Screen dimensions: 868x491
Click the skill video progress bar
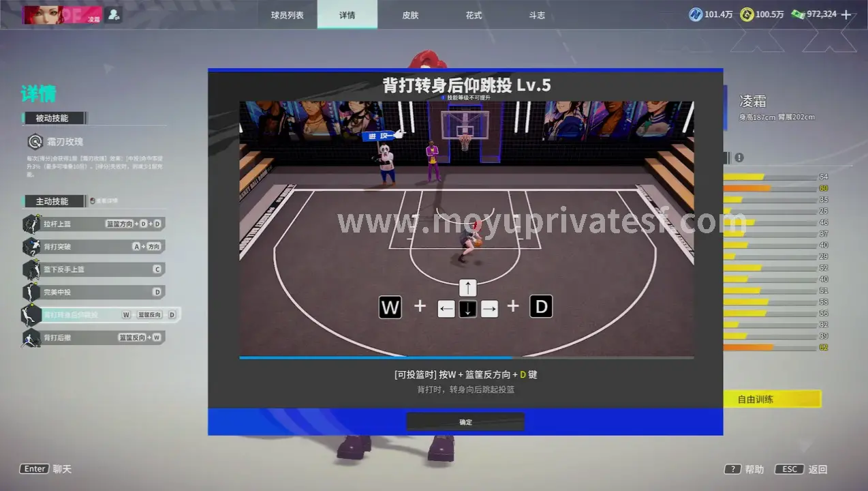click(x=466, y=357)
